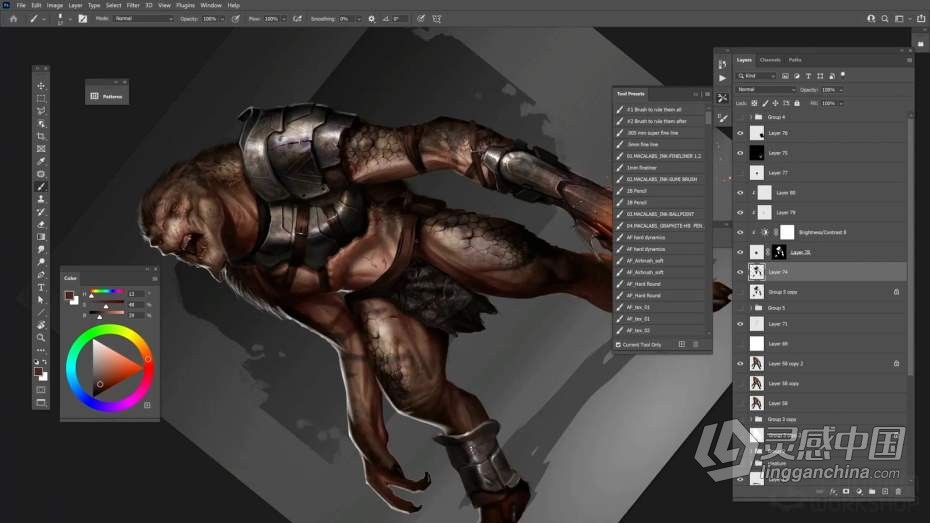The image size is (930, 523).
Task: Click Layer 74 thumbnail
Action: point(757,272)
